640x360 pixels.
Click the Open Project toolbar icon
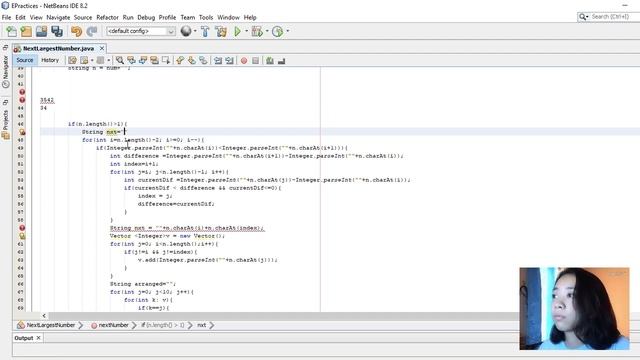pyautogui.click(x=41, y=31)
